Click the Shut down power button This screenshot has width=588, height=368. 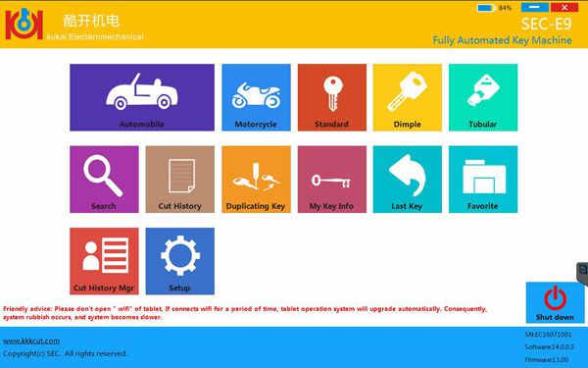tap(555, 302)
